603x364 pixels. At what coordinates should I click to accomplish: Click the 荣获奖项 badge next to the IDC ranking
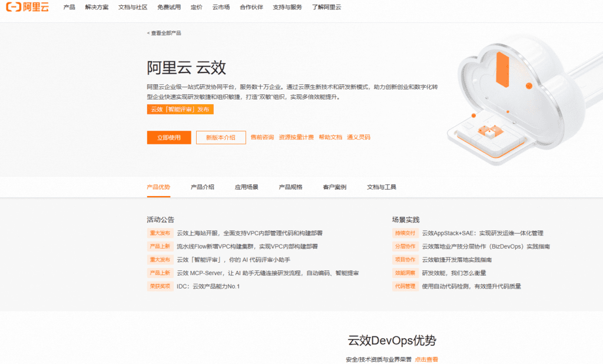pyautogui.click(x=160, y=287)
